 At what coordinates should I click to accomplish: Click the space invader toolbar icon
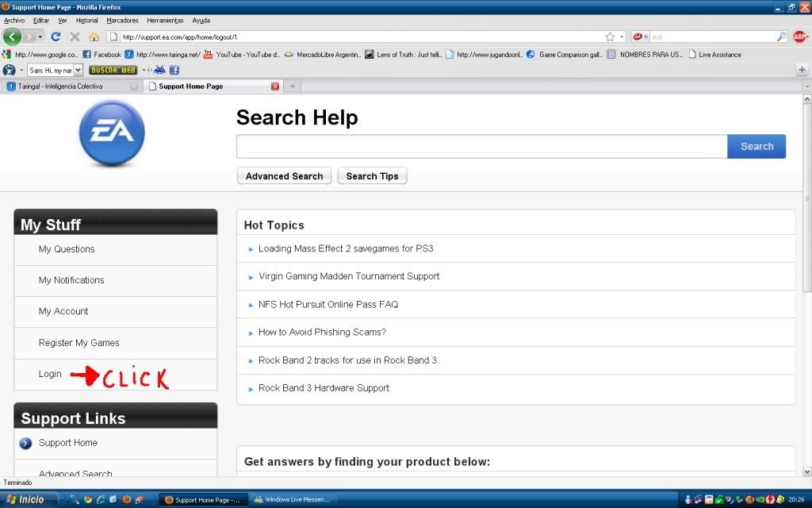(x=159, y=70)
